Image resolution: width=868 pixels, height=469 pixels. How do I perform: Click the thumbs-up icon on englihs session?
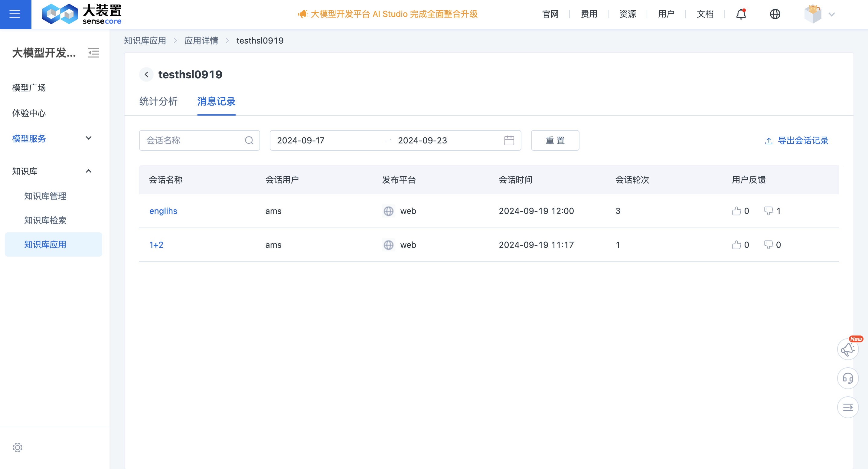[x=736, y=210]
